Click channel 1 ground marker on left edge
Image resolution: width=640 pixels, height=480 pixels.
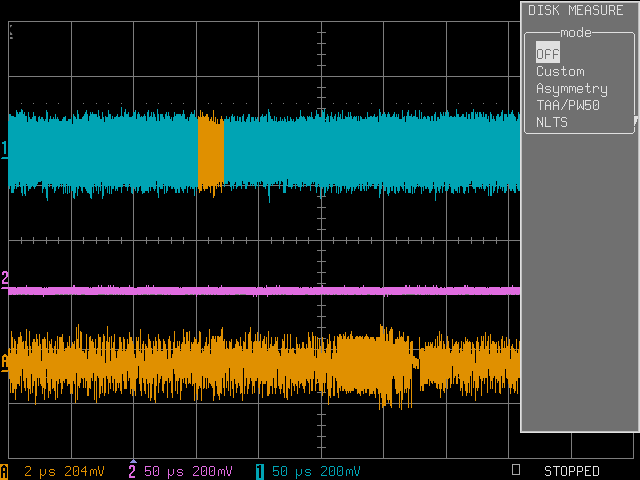(x=4, y=149)
